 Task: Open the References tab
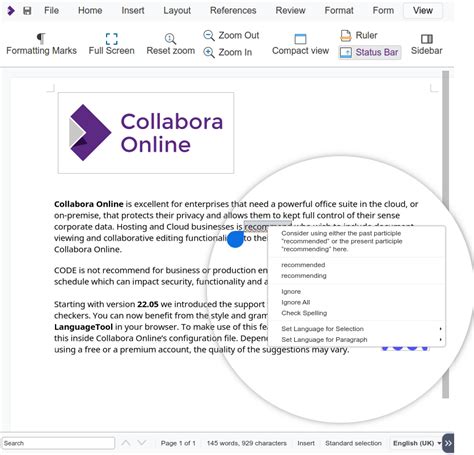tap(233, 11)
